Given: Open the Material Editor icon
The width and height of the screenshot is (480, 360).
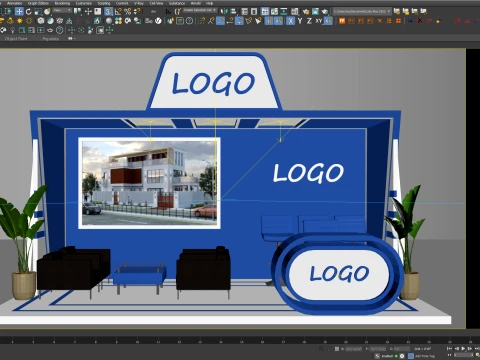Looking at the screenshot, I should tap(295, 12).
